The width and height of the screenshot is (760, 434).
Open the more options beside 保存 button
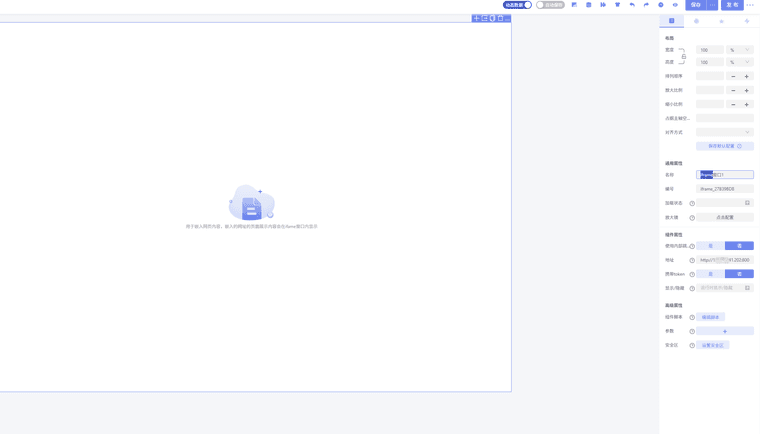point(712,5)
